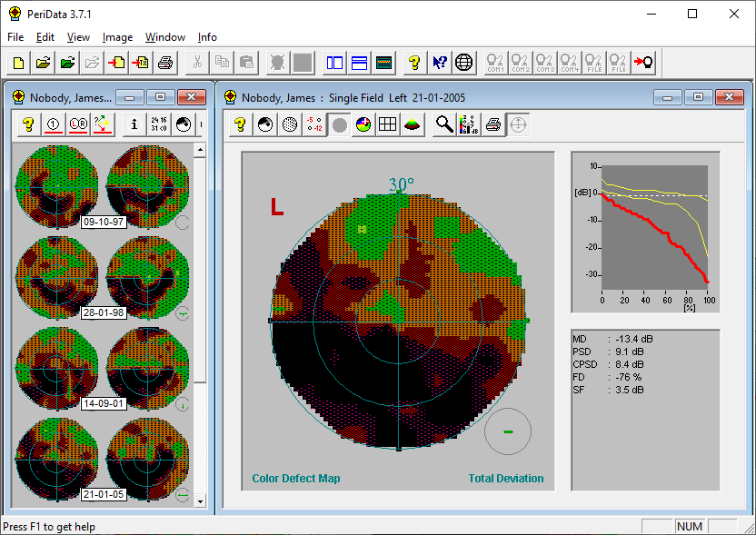Viewport: 756px width, 535px height.
Task: Minimize the Single Field child window
Action: click(668, 97)
